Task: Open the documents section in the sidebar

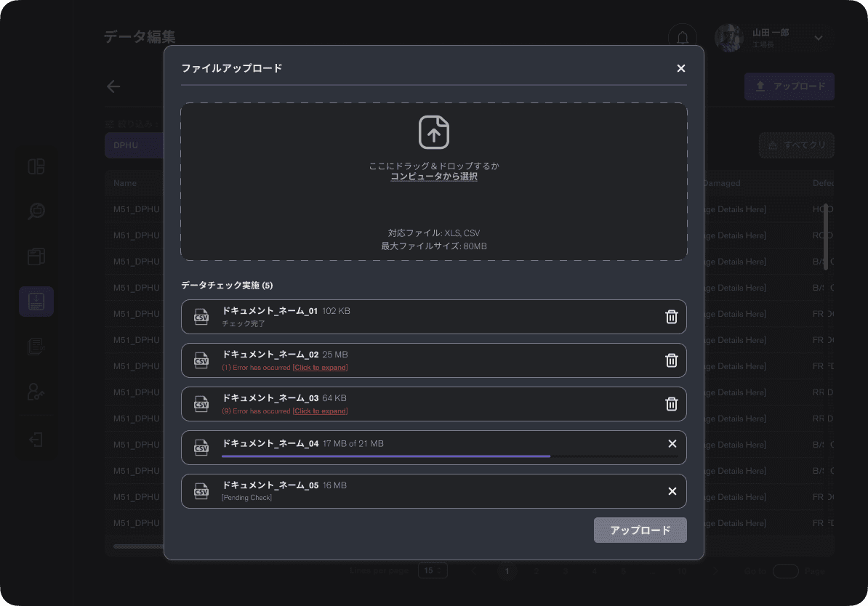Action: click(x=36, y=347)
